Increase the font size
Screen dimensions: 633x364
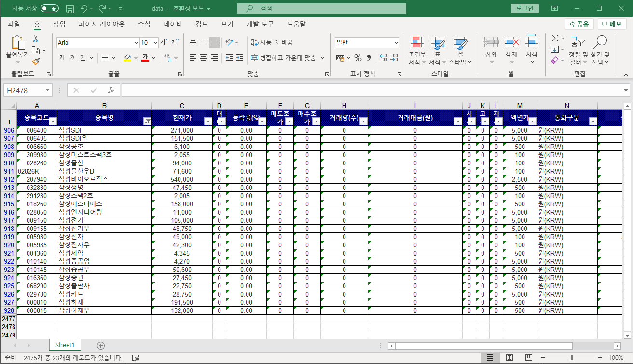pos(164,42)
